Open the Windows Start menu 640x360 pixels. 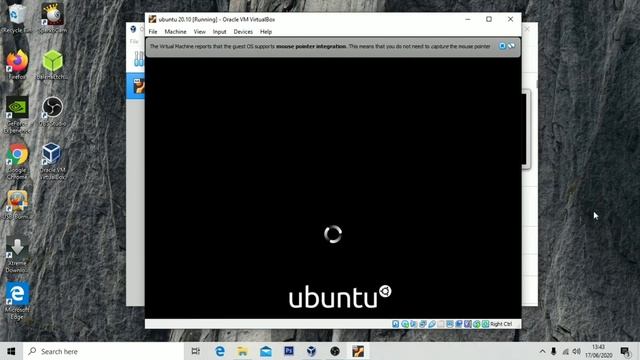(11, 351)
